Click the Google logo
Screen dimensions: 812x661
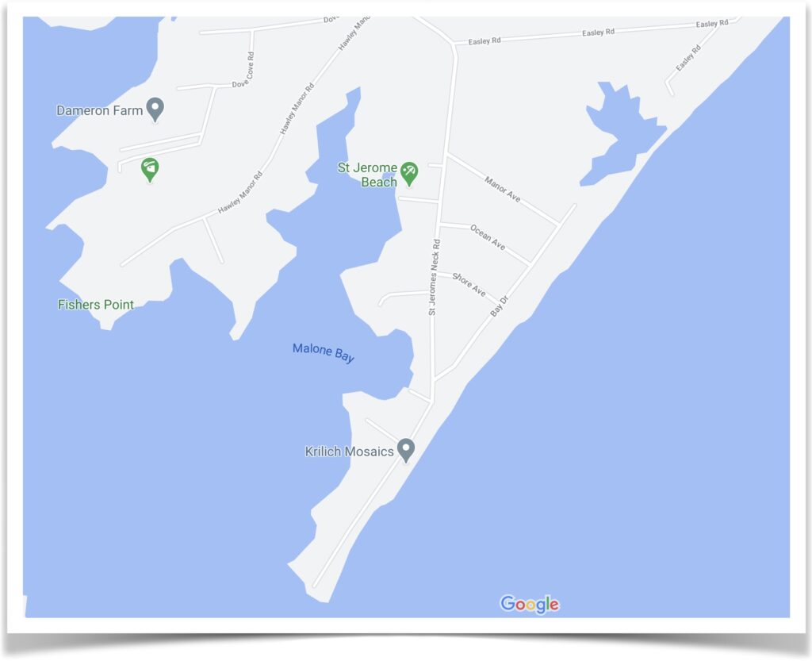530,604
